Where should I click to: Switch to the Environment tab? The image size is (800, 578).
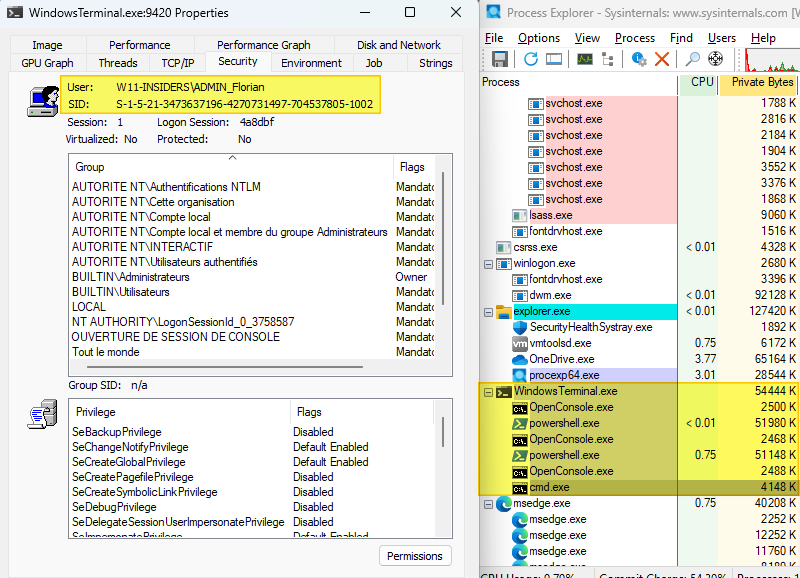pyautogui.click(x=311, y=63)
